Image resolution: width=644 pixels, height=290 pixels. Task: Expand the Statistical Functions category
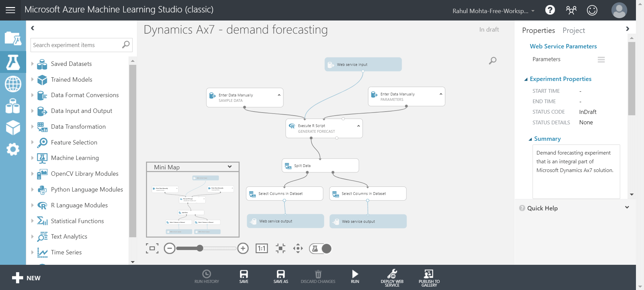(33, 221)
